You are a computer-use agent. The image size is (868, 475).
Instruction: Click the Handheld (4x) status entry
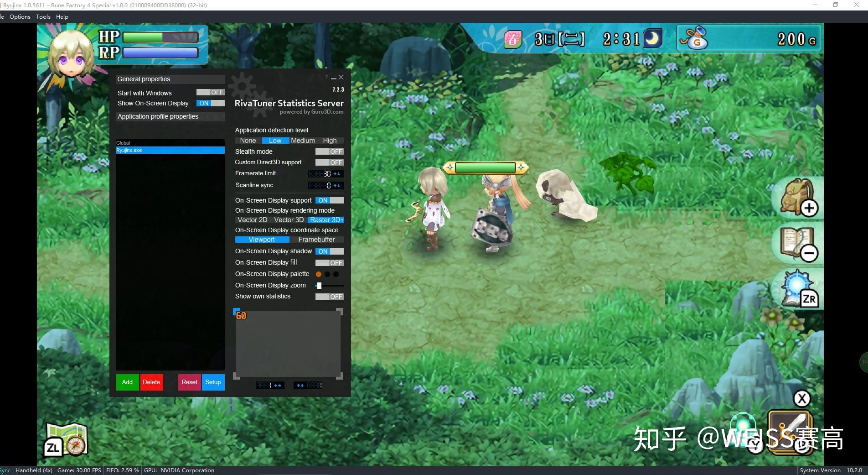(34, 470)
